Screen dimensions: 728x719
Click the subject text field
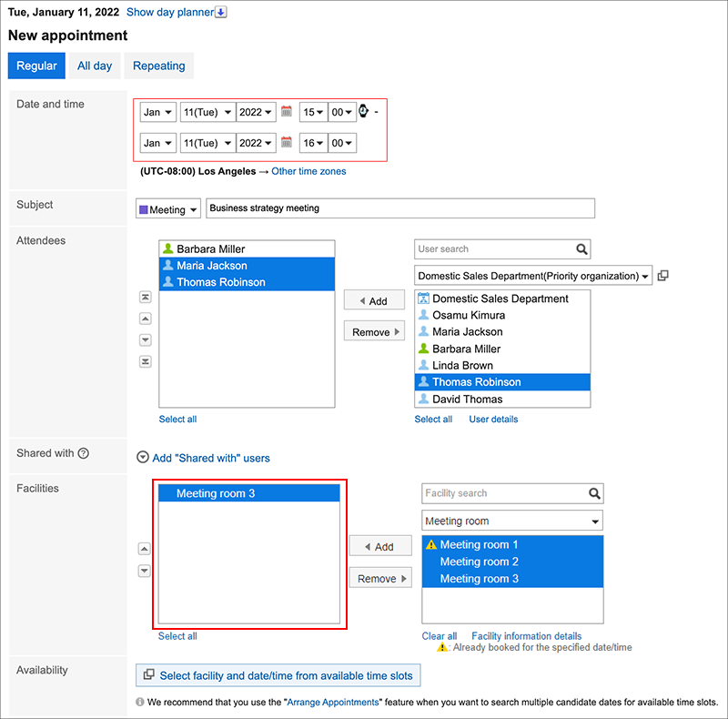[400, 208]
